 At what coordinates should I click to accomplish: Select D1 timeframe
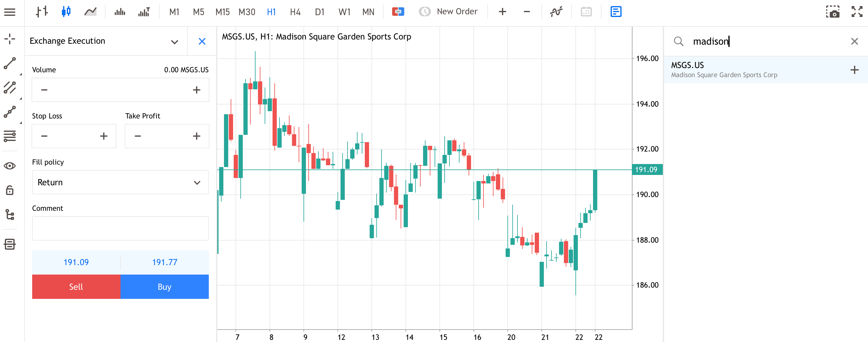point(320,12)
